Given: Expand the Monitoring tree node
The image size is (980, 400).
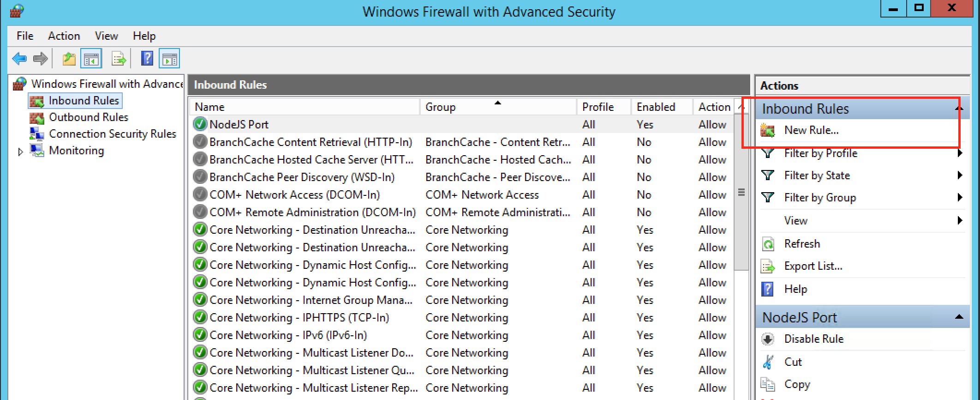Looking at the screenshot, I should point(20,152).
